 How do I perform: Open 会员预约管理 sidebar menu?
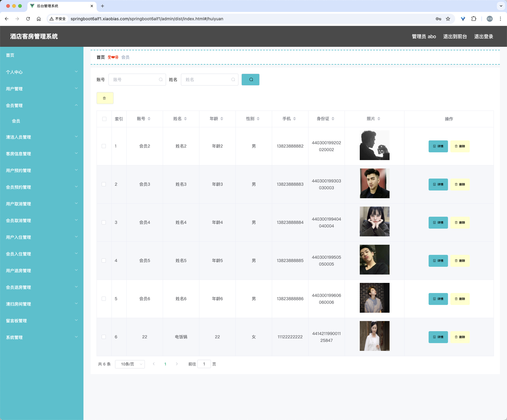pyautogui.click(x=42, y=187)
